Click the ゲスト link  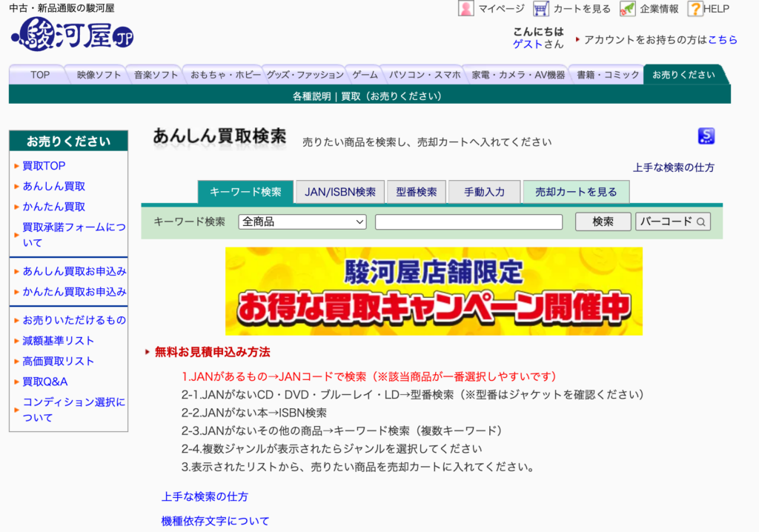[x=528, y=44]
